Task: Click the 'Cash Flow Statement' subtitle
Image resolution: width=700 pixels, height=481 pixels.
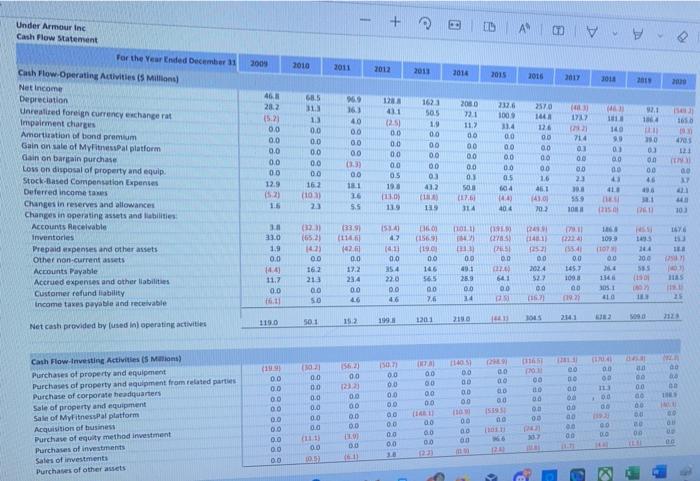Action: [x=57, y=38]
